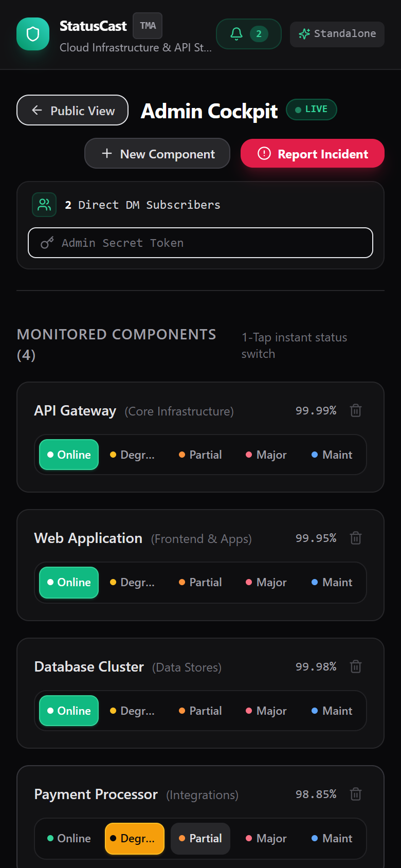Click the Standalone sparkle button
The height and width of the screenshot is (868, 401).
[x=337, y=34]
